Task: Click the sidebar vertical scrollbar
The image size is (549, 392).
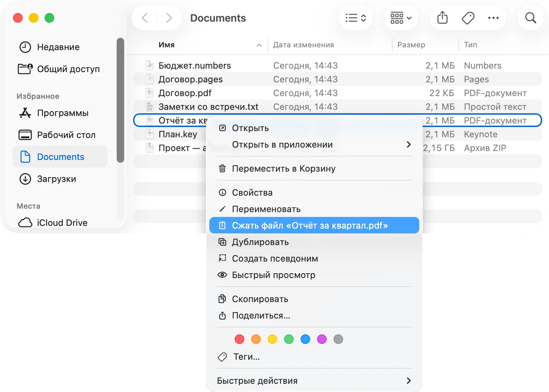Action: point(120,100)
